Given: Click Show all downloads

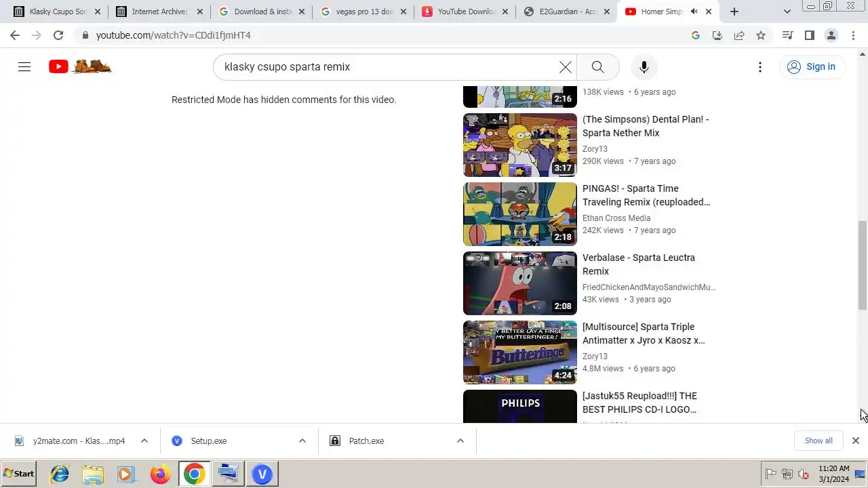Looking at the screenshot, I should click(818, 441).
